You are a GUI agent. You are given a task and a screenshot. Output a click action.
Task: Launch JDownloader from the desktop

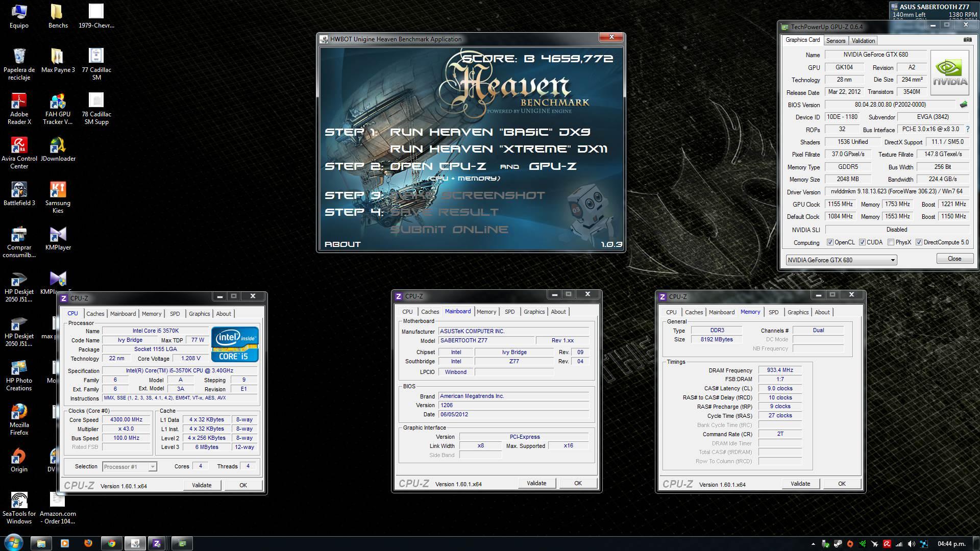(x=58, y=149)
